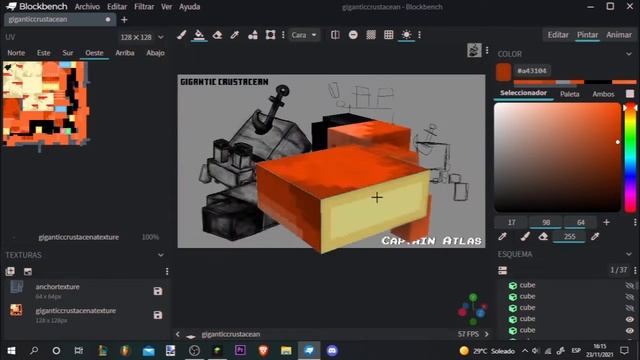Edit the opacity value 255 field

click(569, 236)
